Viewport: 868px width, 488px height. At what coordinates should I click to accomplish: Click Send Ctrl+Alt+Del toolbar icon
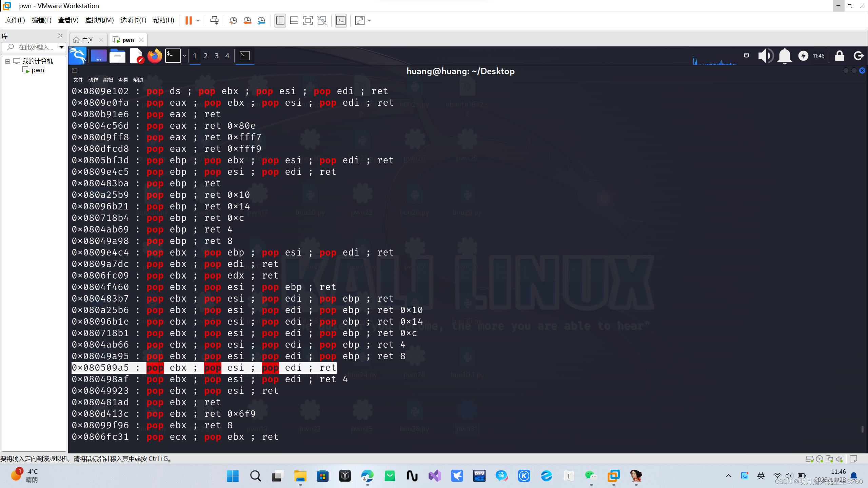(214, 21)
